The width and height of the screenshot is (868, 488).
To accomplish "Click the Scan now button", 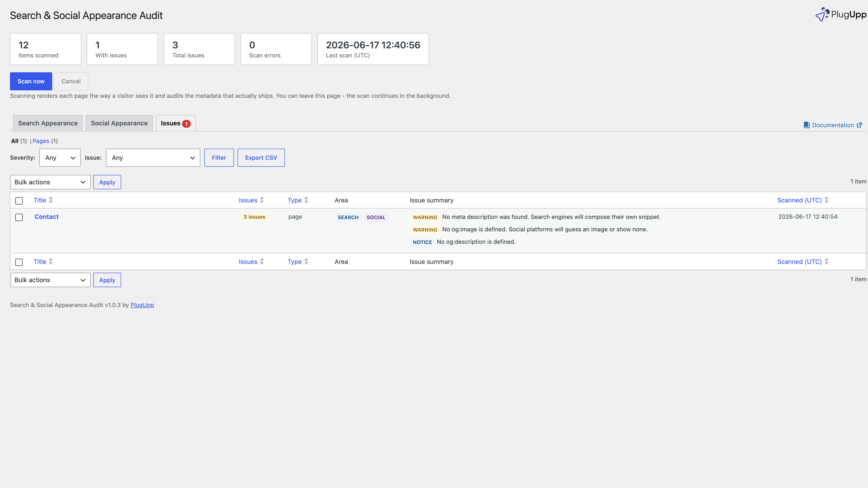I will tap(31, 81).
